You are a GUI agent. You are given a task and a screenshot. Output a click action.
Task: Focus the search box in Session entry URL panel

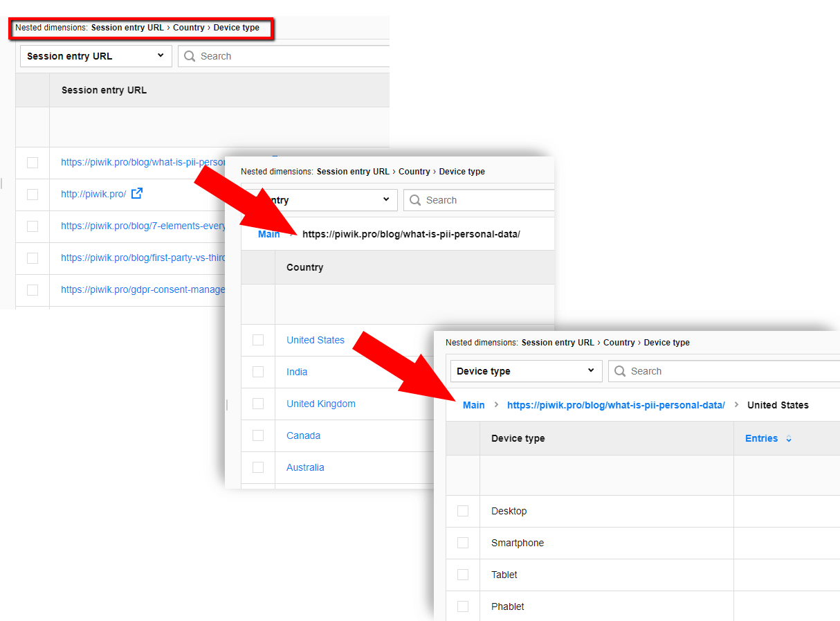[x=291, y=56]
